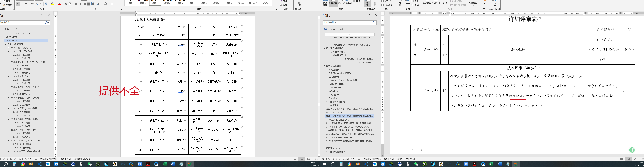Expand 2.5.1.1 项目负责人-吴丹 node
This screenshot has height=167, width=644.
(8, 48)
